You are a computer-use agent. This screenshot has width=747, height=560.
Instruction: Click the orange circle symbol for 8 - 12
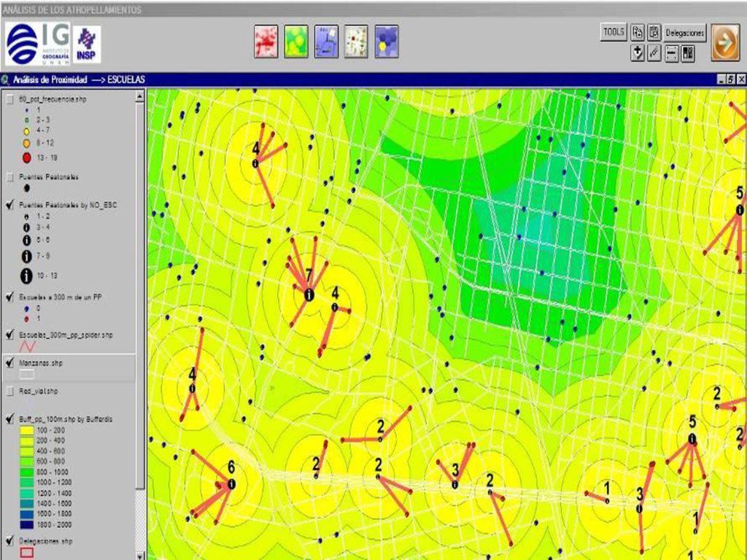[27, 143]
